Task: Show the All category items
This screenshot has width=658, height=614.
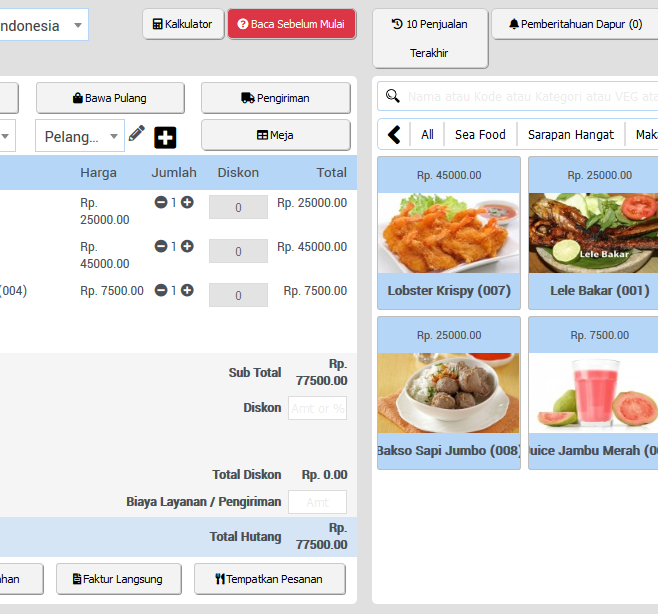Action: coord(427,134)
